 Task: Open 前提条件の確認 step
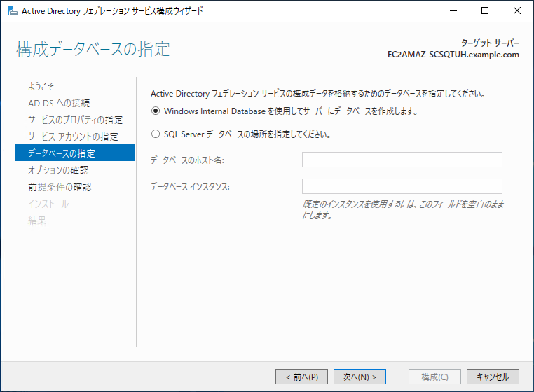(60, 186)
